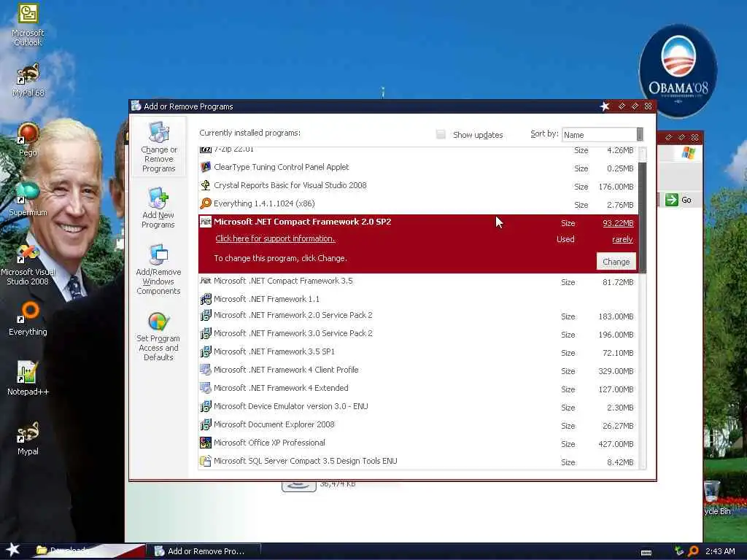Image resolution: width=747 pixels, height=560 pixels.
Task: Click the Everything search tray icon
Action: [x=693, y=551]
